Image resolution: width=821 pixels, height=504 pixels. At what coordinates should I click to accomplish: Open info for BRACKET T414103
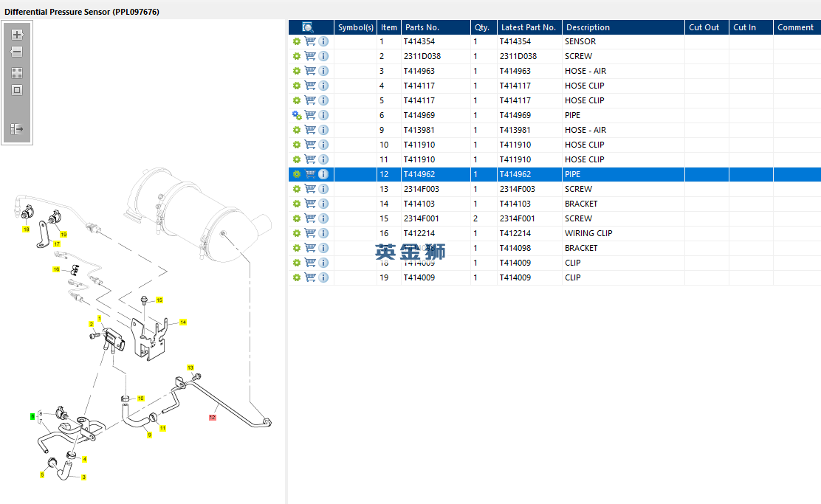(x=323, y=204)
